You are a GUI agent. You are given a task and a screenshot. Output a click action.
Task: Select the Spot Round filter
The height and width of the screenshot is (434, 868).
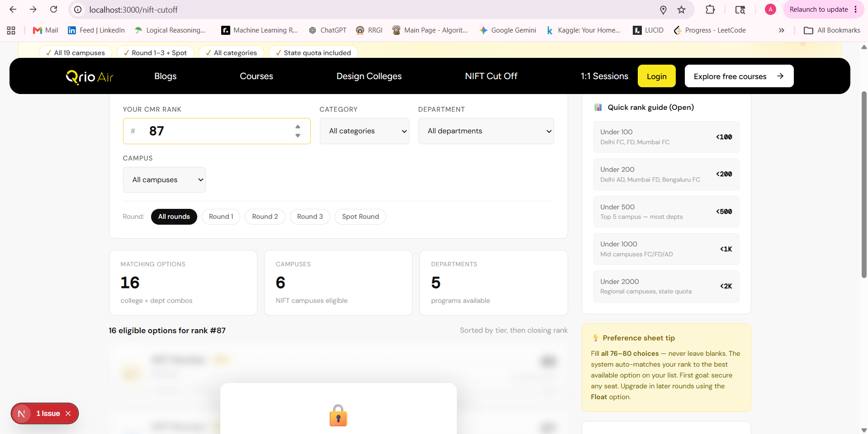[360, 217]
